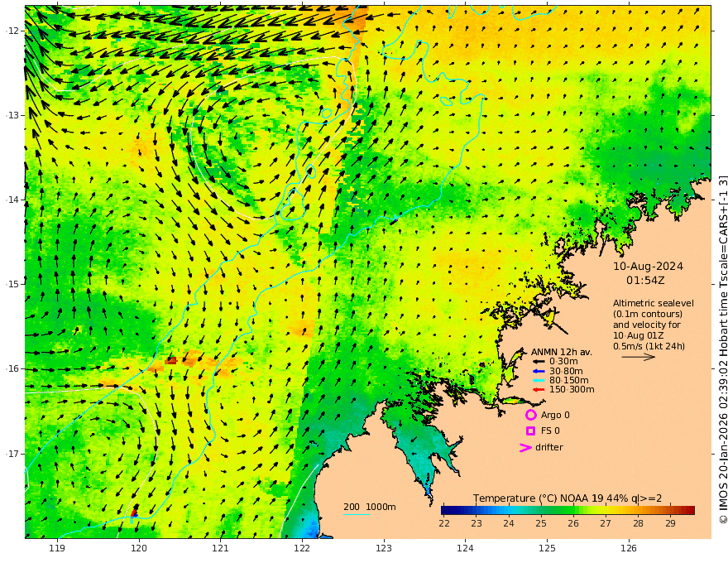This screenshot has width=728, height=563.
Task: Click the 'Altimetric sealevel' text
Action: click(x=654, y=303)
